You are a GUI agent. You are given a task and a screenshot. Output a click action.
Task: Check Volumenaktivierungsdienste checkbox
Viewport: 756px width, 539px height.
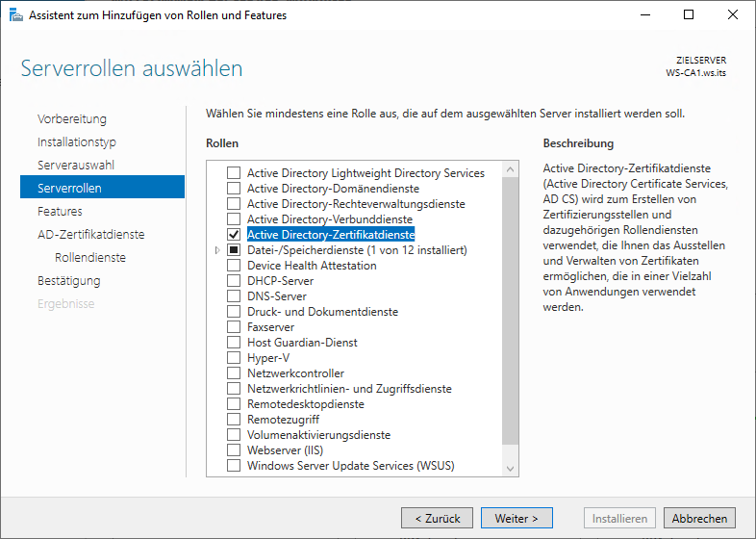click(234, 435)
